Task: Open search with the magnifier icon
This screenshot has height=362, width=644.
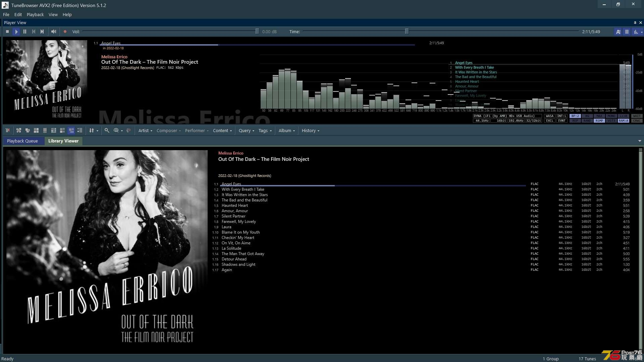Action: 107,130
